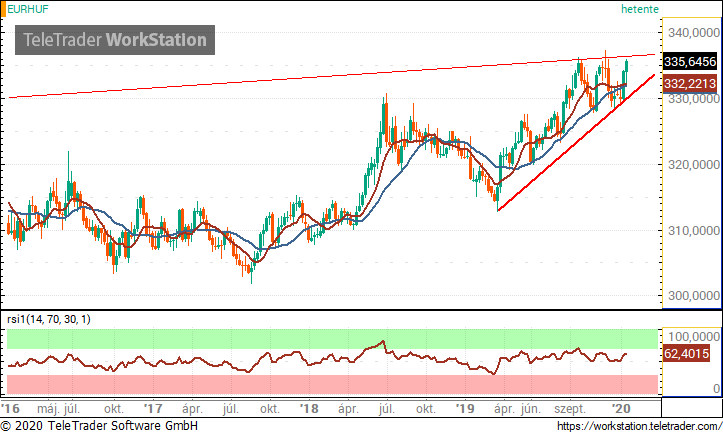
Task: Open the workstation.teletrader.com link
Action: [x=640, y=426]
